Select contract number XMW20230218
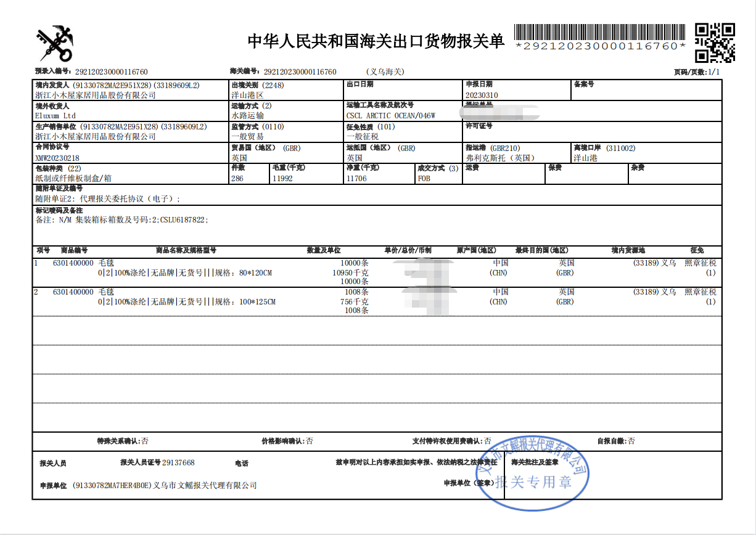Viewport: 756px width, 535px height. (x=58, y=158)
